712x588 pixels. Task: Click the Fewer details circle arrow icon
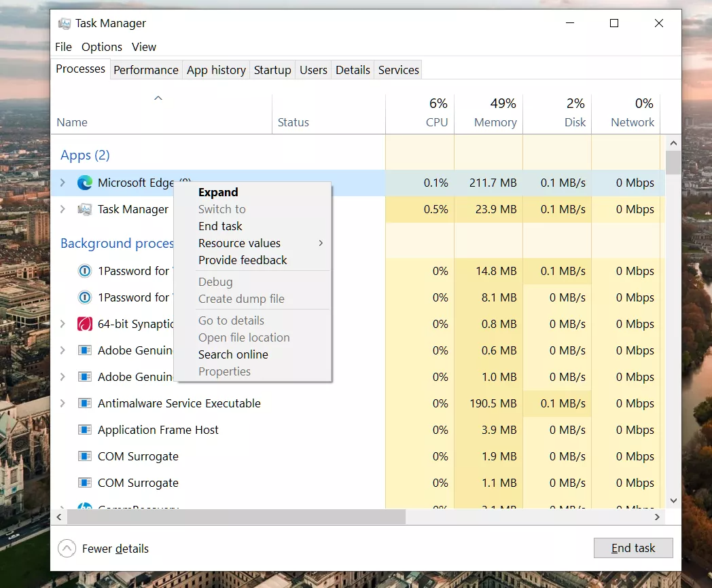(67, 549)
